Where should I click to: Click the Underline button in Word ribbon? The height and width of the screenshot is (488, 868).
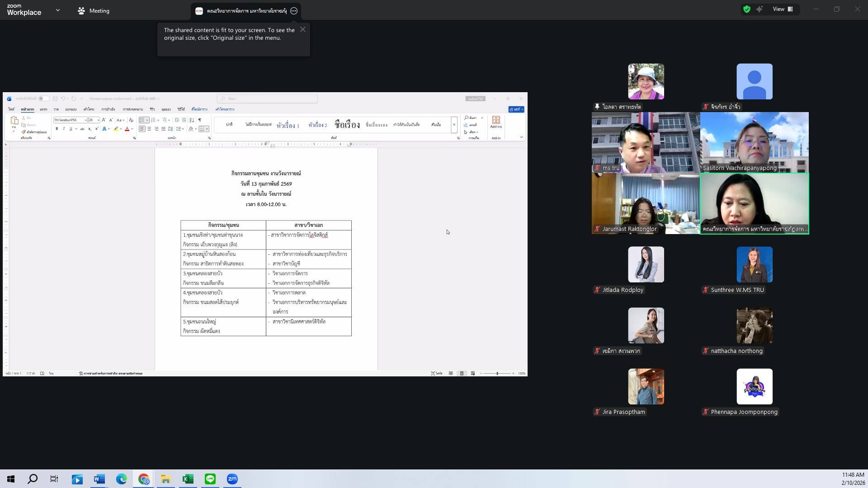click(x=71, y=129)
